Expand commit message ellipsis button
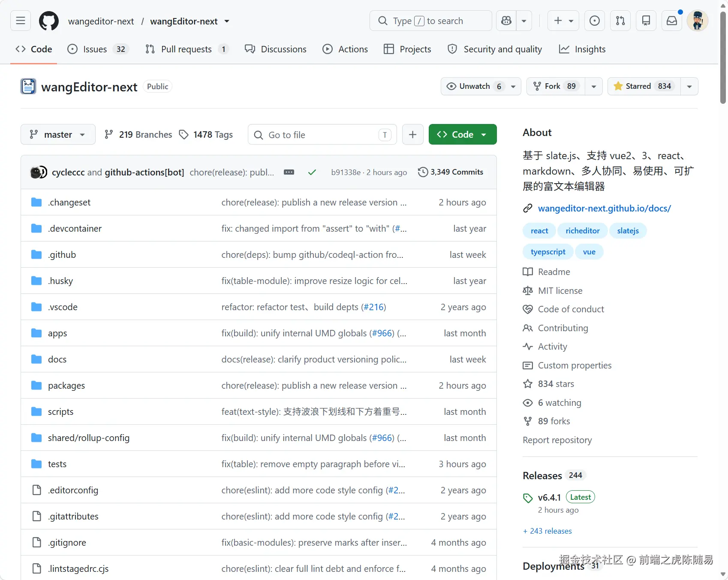This screenshot has width=728, height=580. pos(289,172)
